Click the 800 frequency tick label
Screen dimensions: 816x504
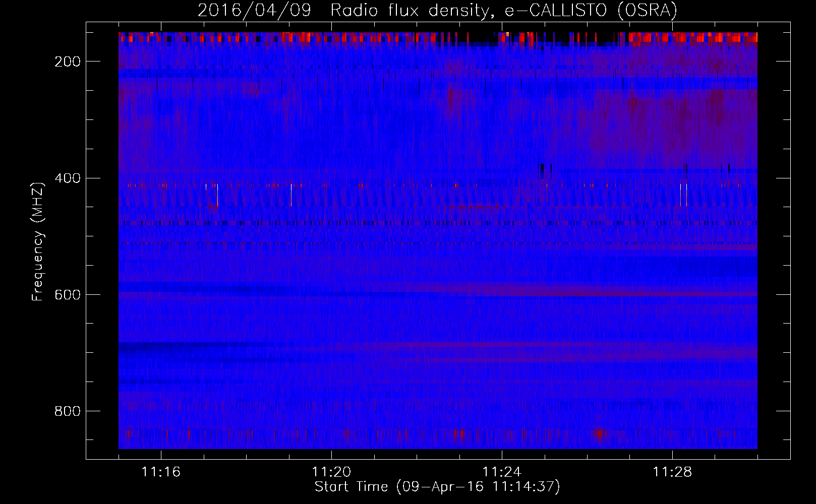[68, 411]
